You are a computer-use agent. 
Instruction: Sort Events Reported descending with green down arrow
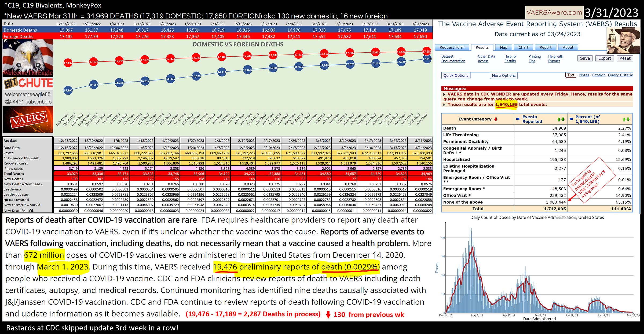(x=563, y=119)
